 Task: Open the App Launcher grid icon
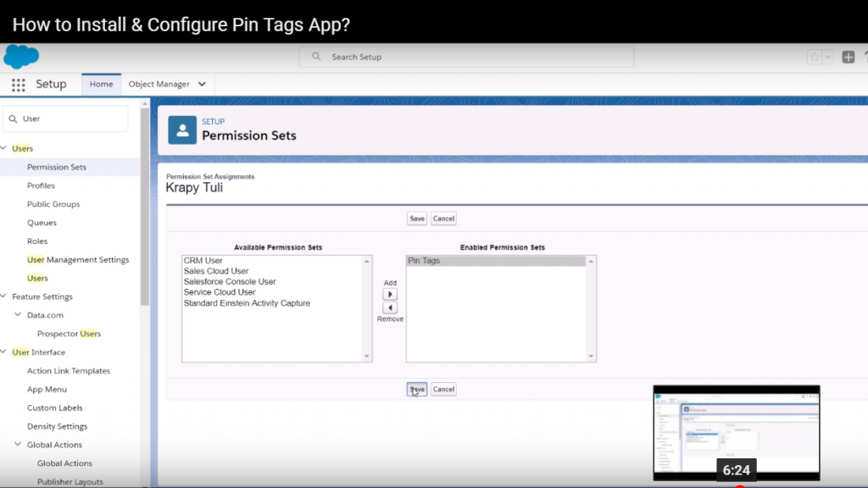point(19,85)
